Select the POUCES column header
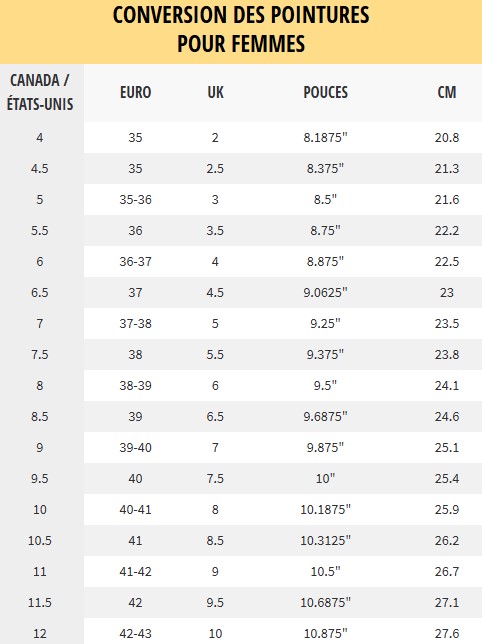This screenshot has width=482, height=644. click(x=326, y=92)
